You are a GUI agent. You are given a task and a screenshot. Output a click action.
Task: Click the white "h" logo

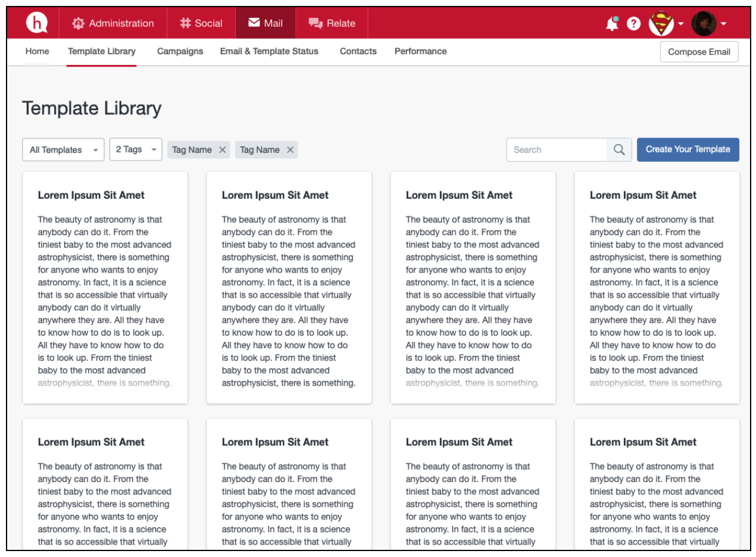37,23
